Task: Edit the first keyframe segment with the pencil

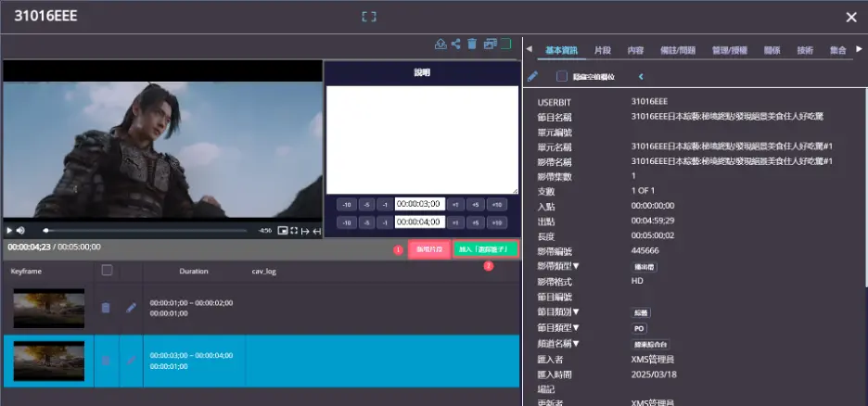Action: pos(131,308)
